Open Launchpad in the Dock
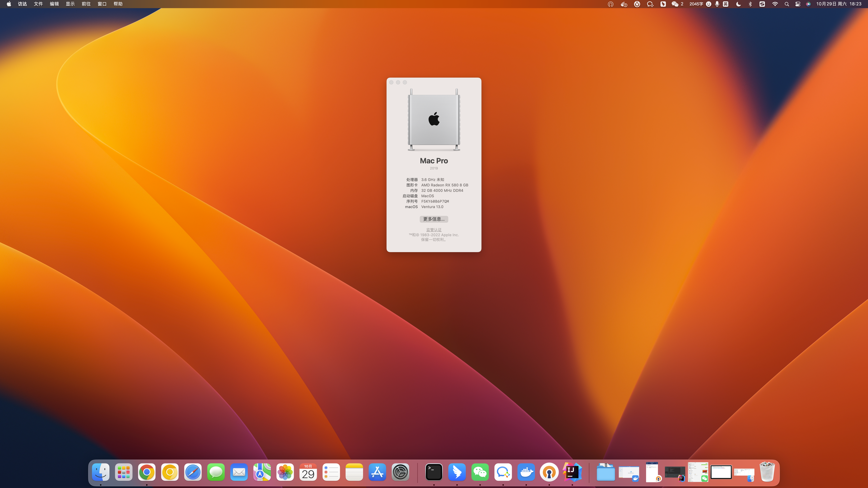868x488 pixels. [x=124, y=472]
